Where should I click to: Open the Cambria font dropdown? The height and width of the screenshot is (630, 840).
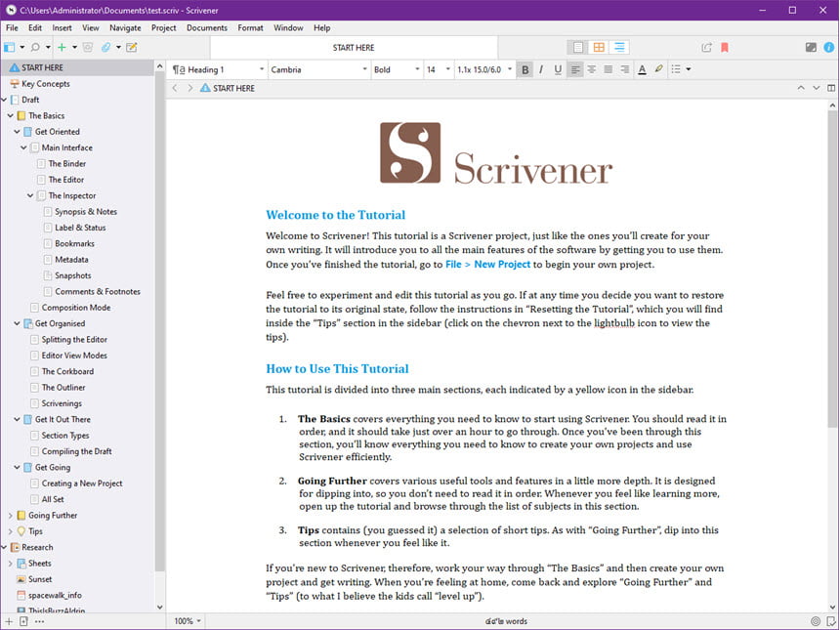(318, 69)
